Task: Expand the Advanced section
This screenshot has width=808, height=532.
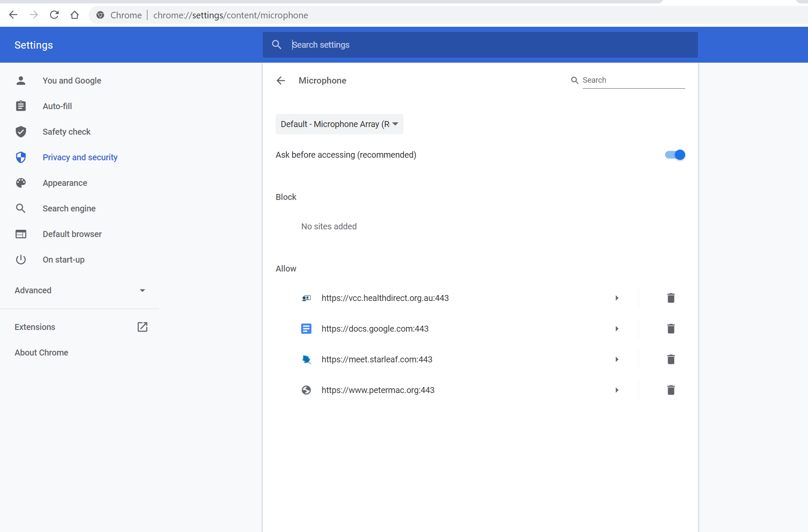Action: (80, 290)
